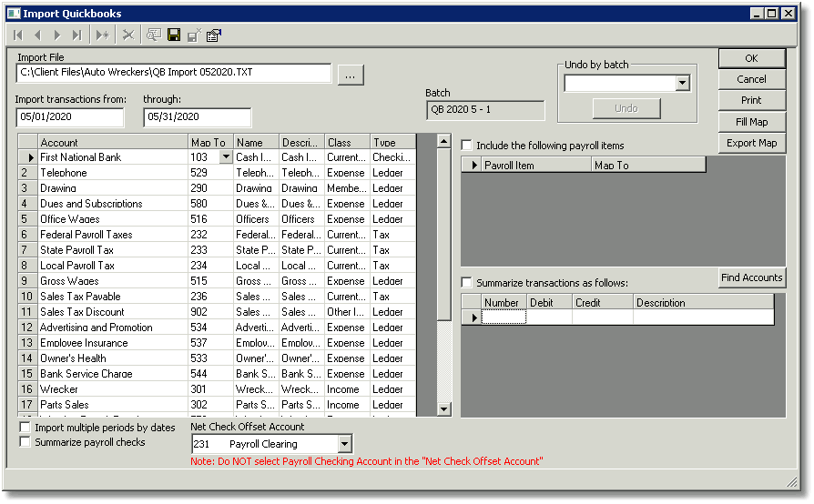Click the Find Accounts button

751,277
